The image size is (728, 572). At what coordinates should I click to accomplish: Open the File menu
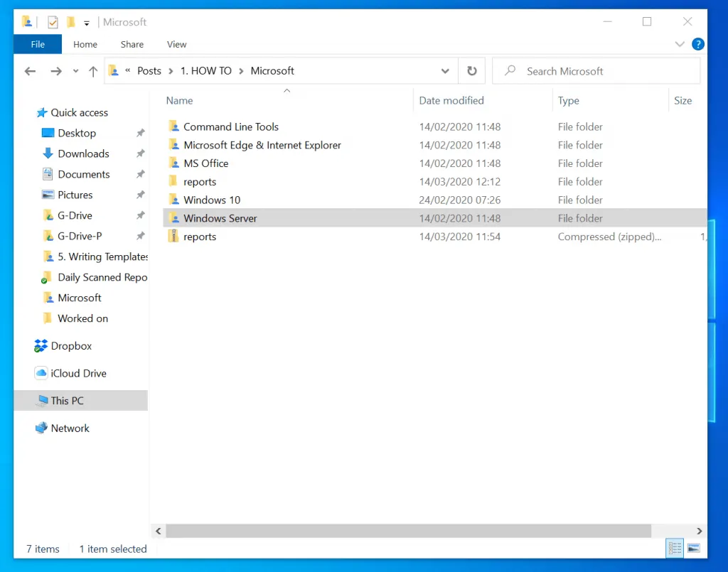click(37, 44)
